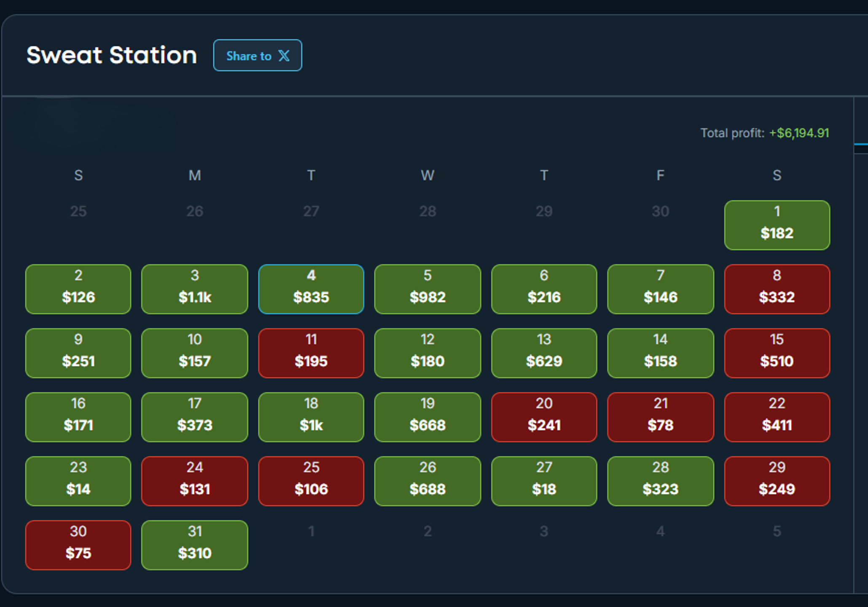Click day 16 with $171
Image resolution: width=868 pixels, height=607 pixels.
click(x=78, y=417)
